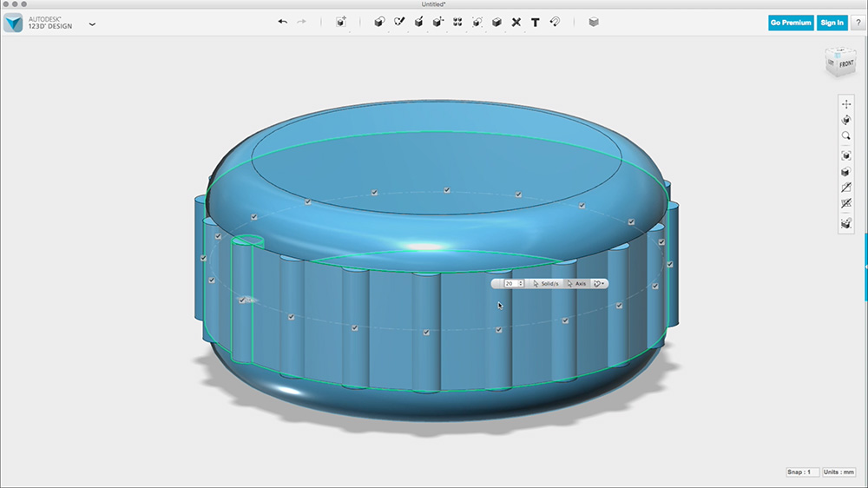Image resolution: width=868 pixels, height=488 pixels.
Task: Open the Transform tool
Action: 341,22
